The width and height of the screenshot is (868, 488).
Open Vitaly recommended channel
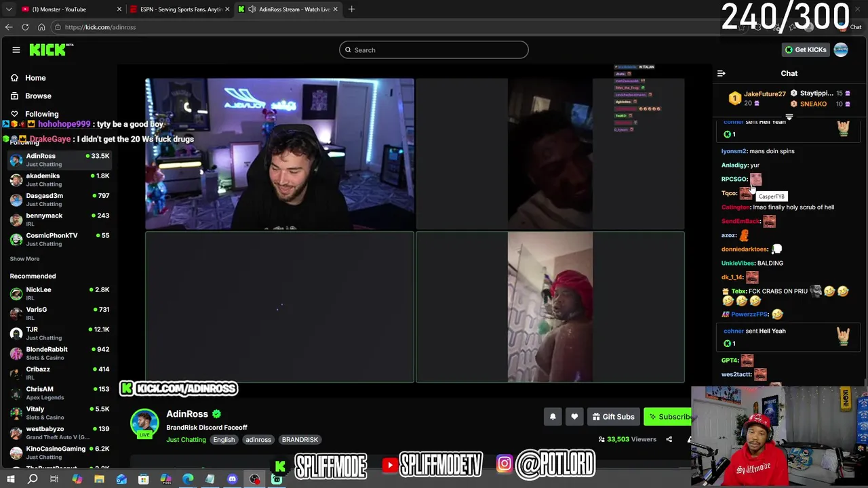[x=60, y=413]
